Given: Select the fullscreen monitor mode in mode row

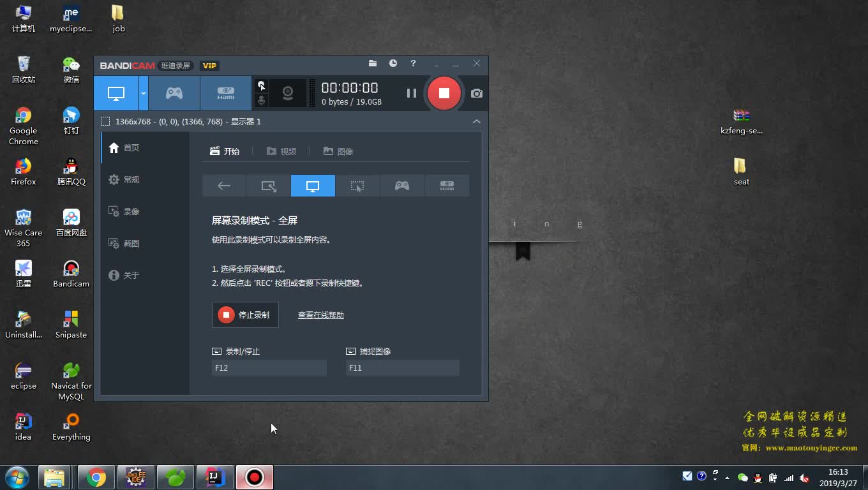Looking at the screenshot, I should pyautogui.click(x=313, y=186).
